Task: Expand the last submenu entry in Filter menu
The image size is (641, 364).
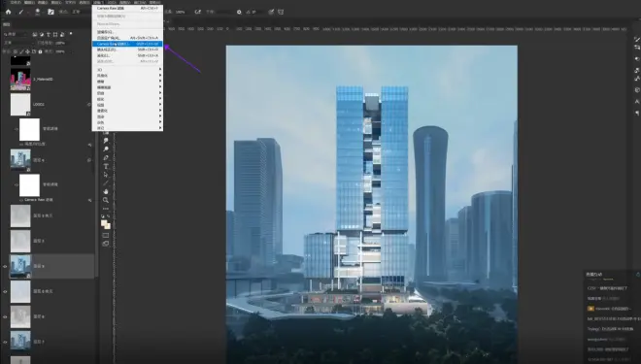Action: coord(127,128)
